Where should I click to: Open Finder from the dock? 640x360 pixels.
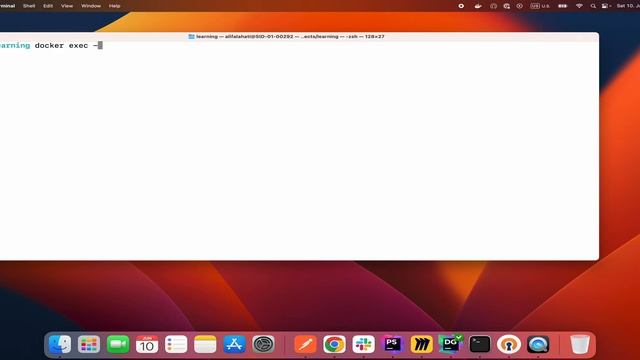(60, 344)
